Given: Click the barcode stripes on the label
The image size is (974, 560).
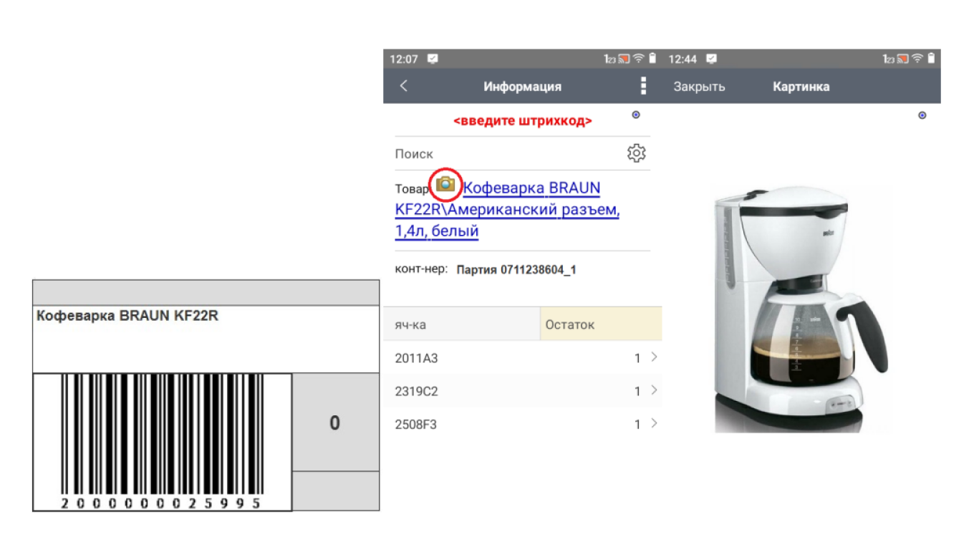Looking at the screenshot, I should 161,434.
